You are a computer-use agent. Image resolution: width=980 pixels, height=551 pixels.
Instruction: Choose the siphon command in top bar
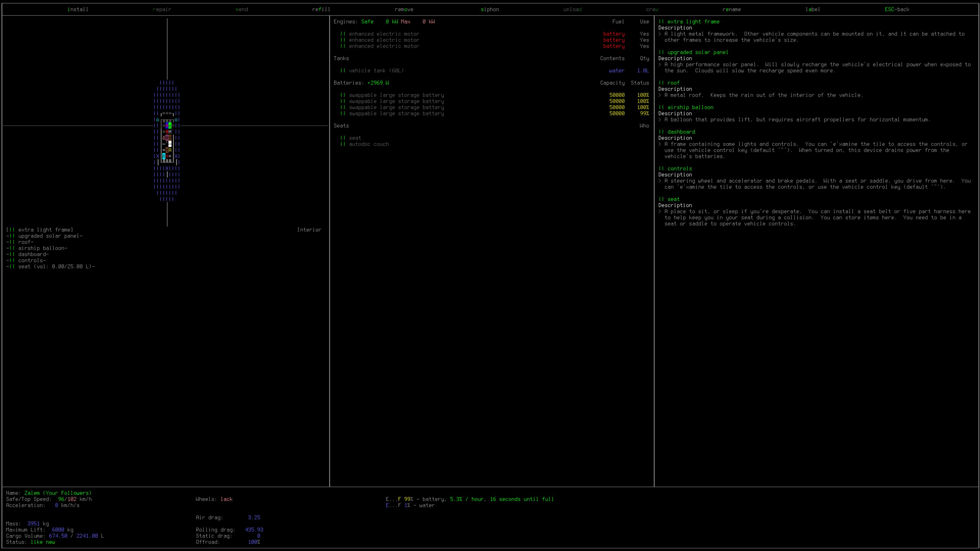tap(490, 9)
